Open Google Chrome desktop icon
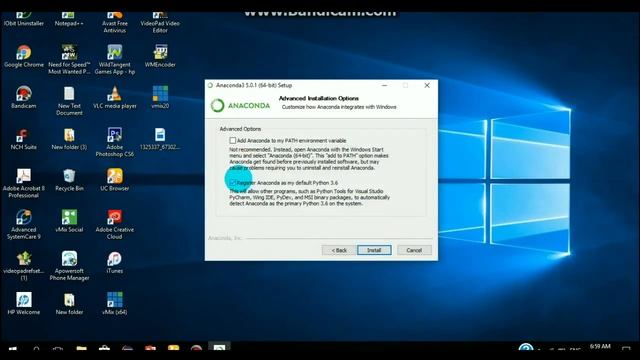 (x=24, y=57)
